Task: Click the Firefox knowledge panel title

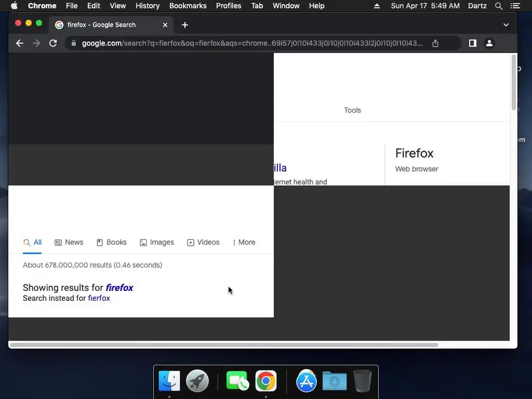Action: (x=414, y=153)
